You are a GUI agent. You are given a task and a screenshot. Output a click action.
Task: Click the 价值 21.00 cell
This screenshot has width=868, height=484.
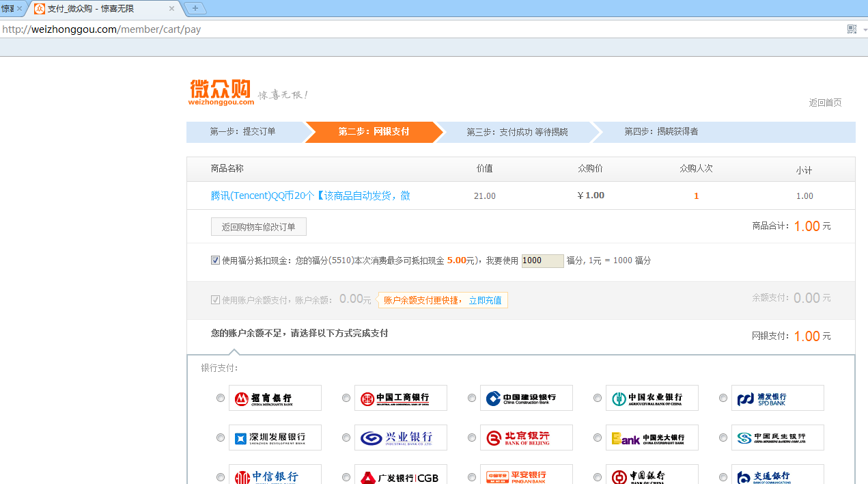click(x=485, y=196)
